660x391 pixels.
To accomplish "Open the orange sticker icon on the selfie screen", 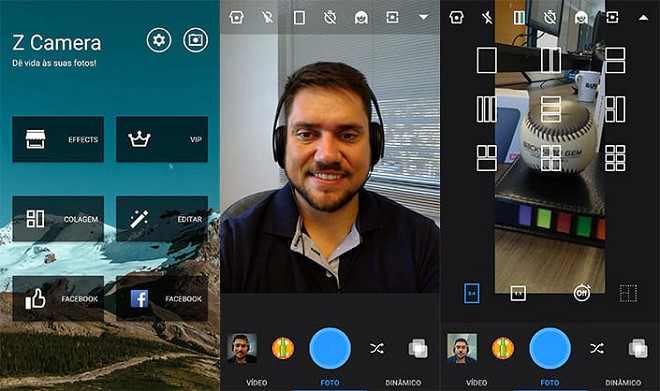I will coord(283,348).
